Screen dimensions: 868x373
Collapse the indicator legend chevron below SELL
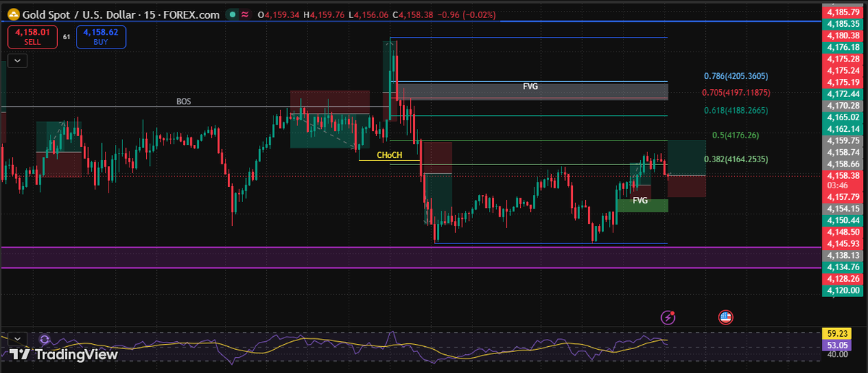pyautogui.click(x=17, y=61)
